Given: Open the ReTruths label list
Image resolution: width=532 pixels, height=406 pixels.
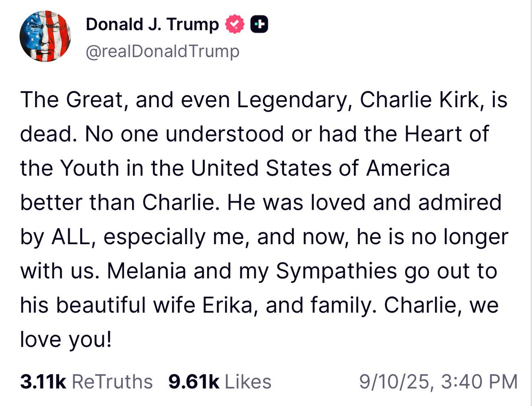Looking at the screenshot, I should tap(112, 382).
